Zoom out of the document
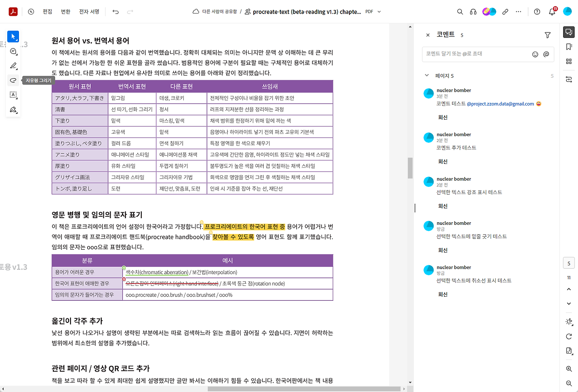Viewport: 578px width, 392px height. [569, 383]
